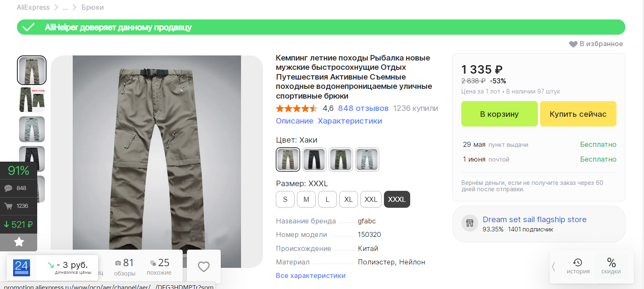Image resolution: width=644 pixels, height=289 pixels.
Task: Choose size XL option
Action: [x=348, y=199]
